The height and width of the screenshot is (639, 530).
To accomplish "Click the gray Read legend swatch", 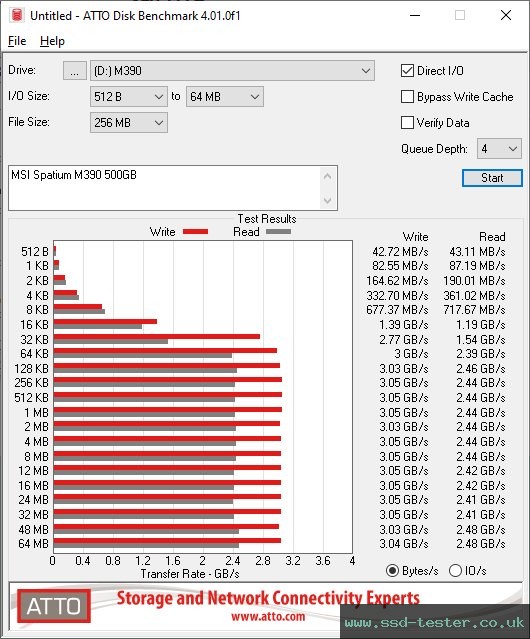I will click(278, 231).
